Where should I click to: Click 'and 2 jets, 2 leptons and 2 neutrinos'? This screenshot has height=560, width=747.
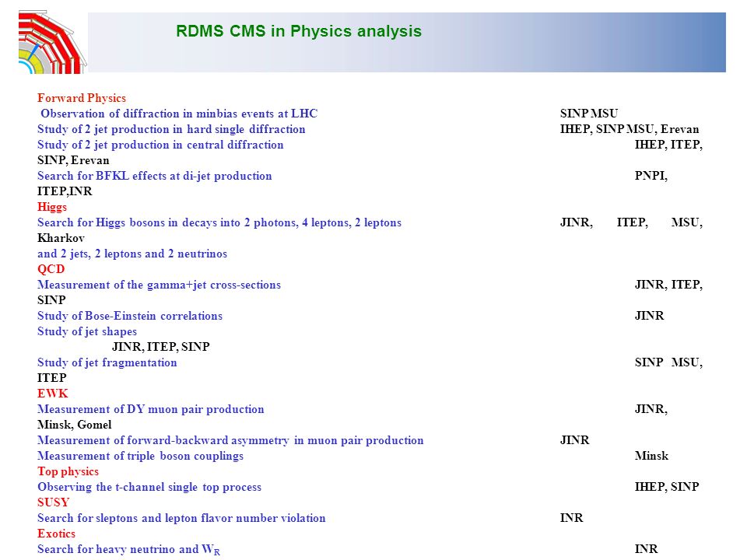pyautogui.click(x=132, y=254)
